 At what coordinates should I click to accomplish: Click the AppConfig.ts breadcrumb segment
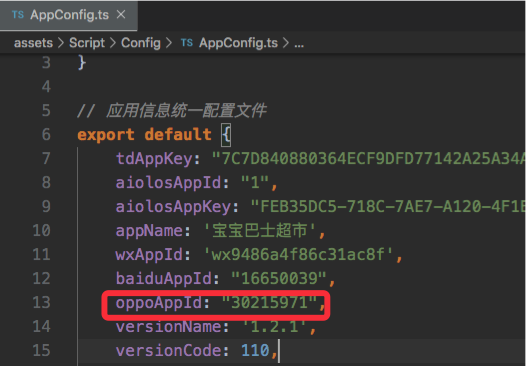[x=239, y=43]
